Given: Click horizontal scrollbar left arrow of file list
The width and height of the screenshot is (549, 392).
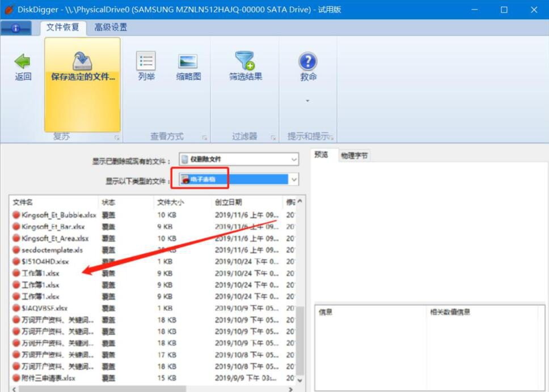Looking at the screenshot, I should point(14,389).
